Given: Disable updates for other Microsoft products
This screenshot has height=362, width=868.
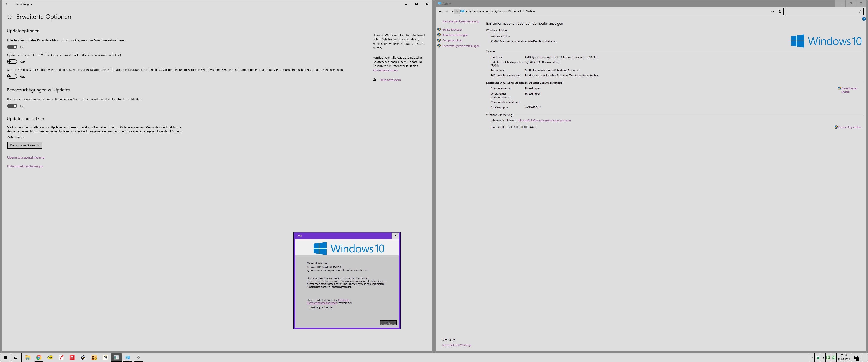Looking at the screenshot, I should [12, 47].
